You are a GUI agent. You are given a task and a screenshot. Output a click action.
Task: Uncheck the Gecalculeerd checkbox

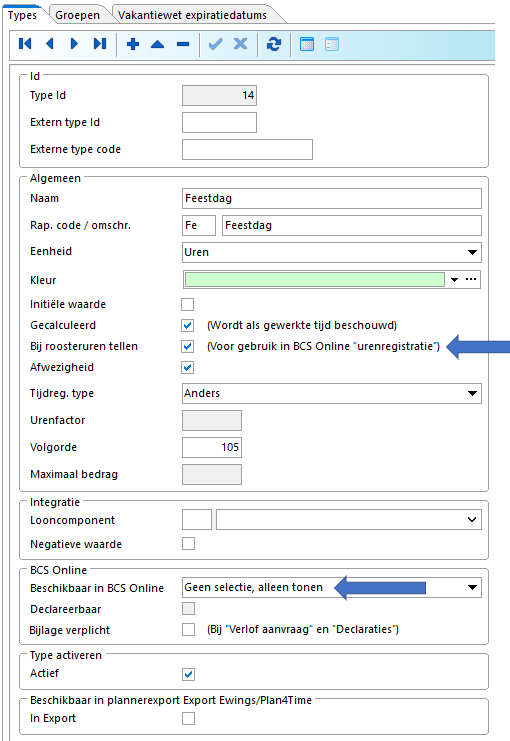[188, 325]
